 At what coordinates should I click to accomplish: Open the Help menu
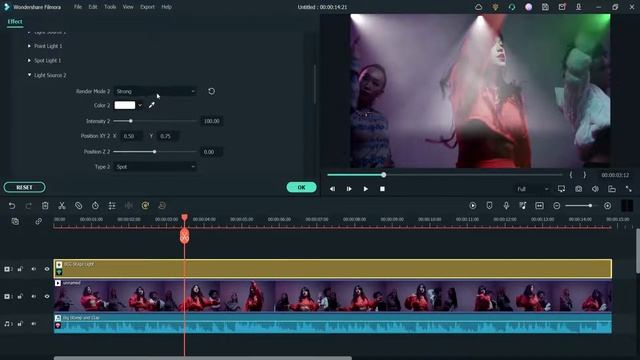coord(166,7)
